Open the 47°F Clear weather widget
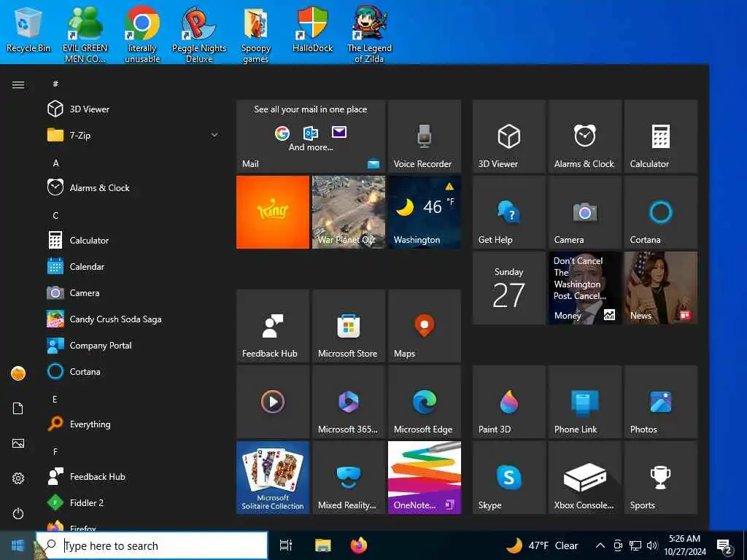 [542, 545]
